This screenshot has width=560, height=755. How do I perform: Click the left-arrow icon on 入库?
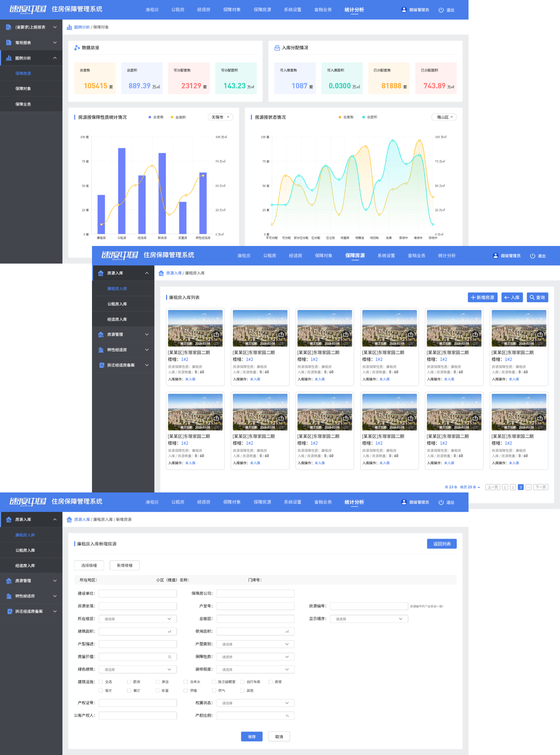coord(507,297)
